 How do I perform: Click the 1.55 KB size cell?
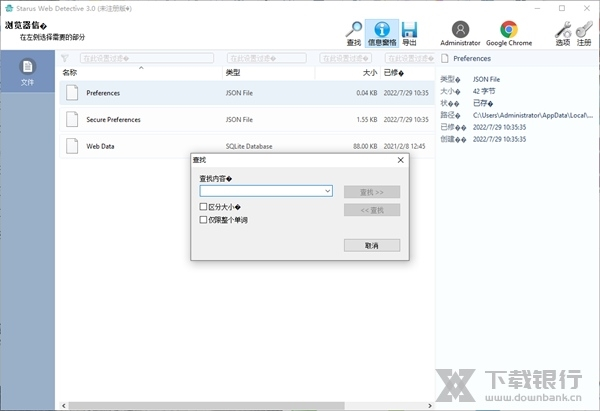367,119
